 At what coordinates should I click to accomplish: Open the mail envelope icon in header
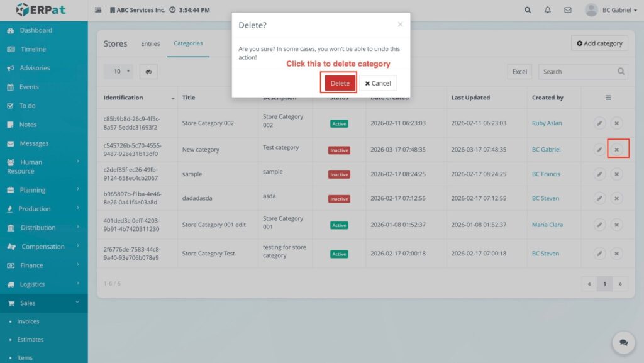click(568, 10)
